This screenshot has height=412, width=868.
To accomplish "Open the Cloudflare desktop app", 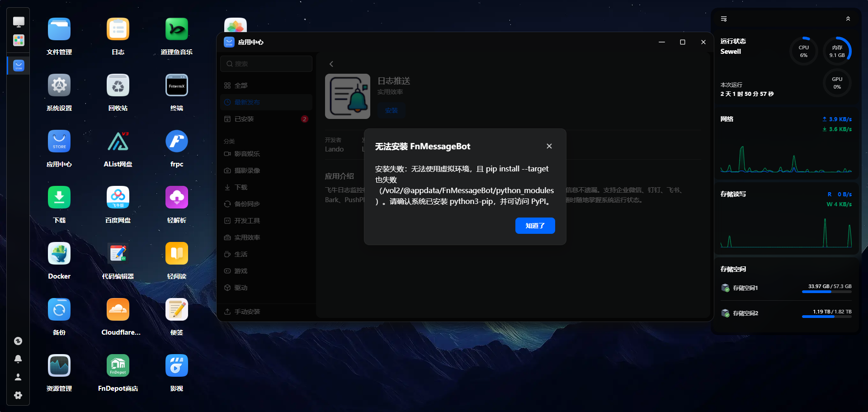I will (x=118, y=310).
